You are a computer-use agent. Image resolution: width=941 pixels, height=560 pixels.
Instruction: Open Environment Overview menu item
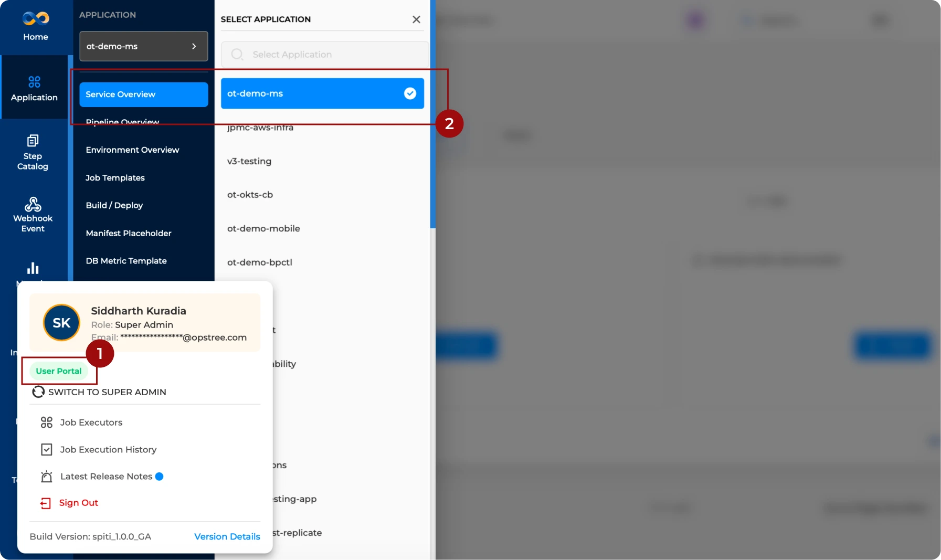132,150
